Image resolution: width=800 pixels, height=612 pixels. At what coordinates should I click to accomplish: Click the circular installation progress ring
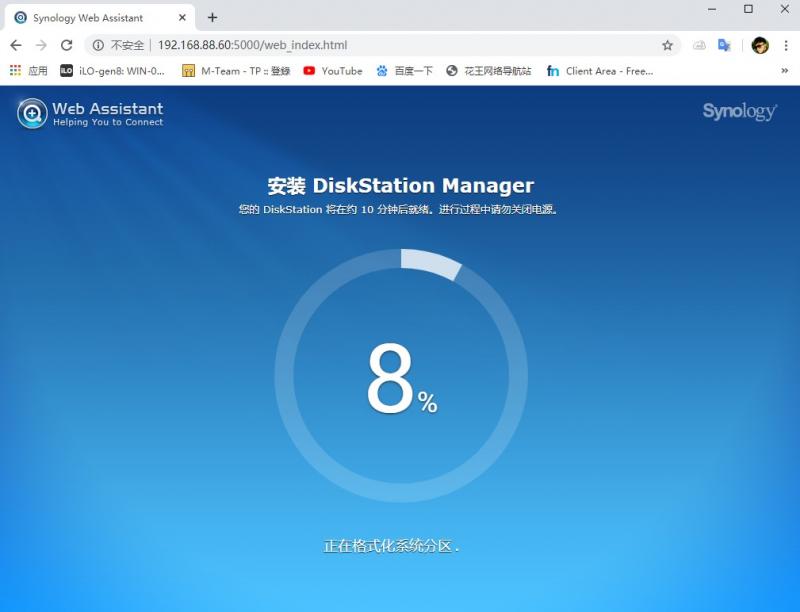[402, 376]
